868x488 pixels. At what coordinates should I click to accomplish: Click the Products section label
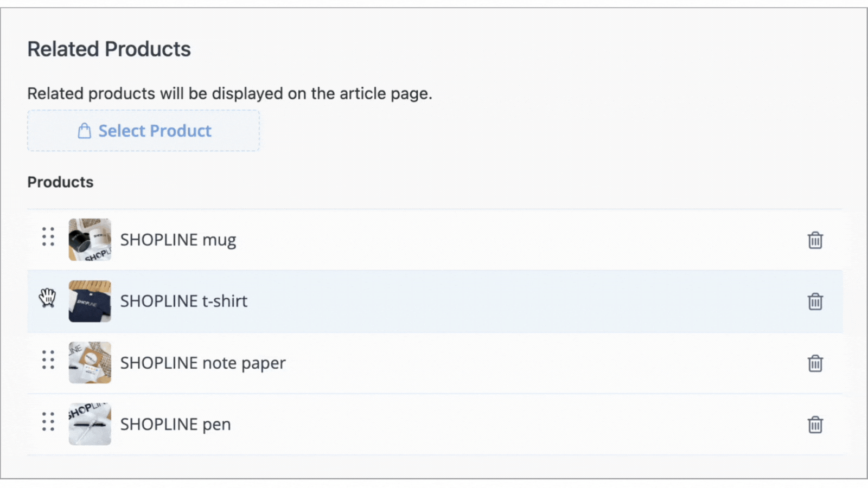[60, 182]
